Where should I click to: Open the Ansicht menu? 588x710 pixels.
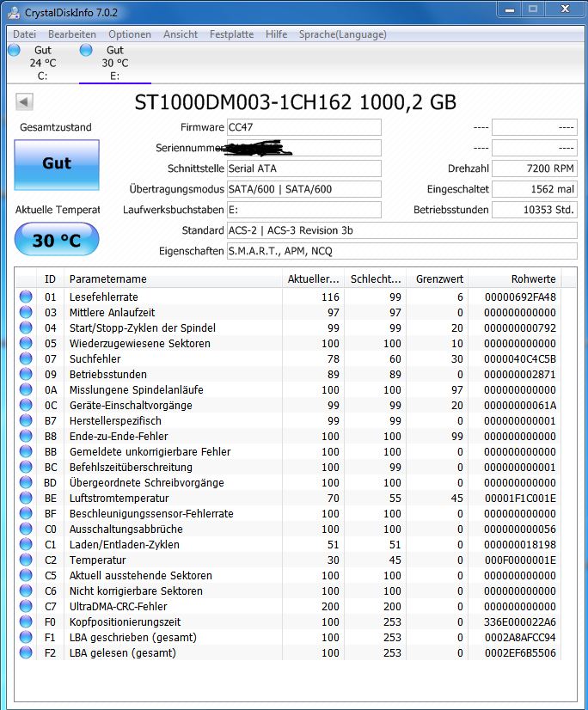click(181, 34)
